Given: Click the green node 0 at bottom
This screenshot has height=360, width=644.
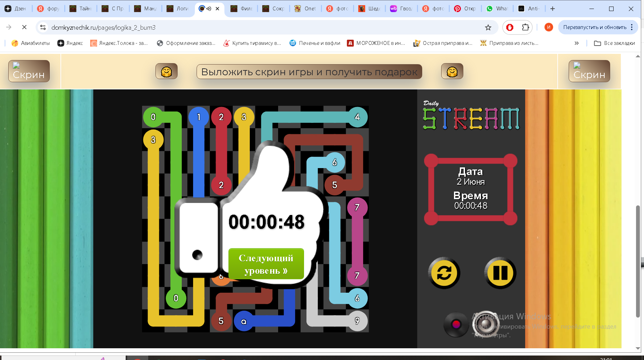Looking at the screenshot, I should (x=176, y=298).
